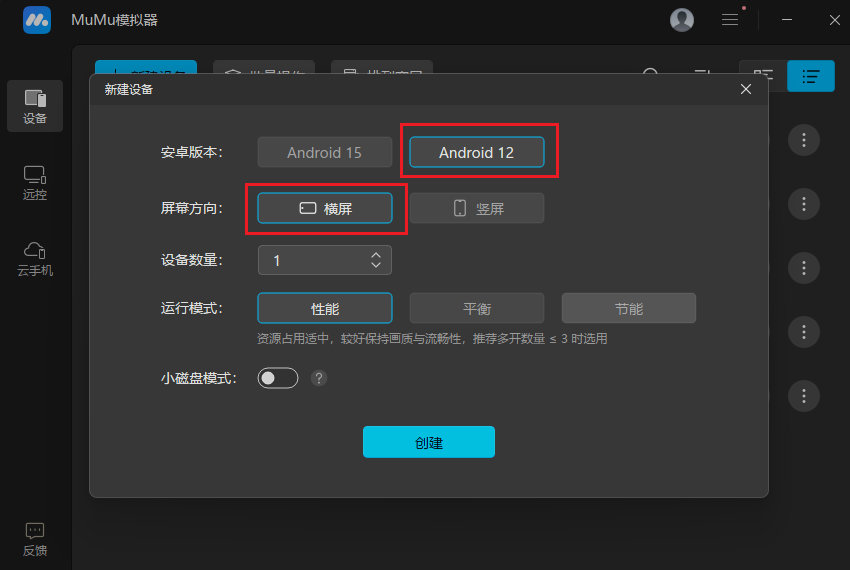
Task: Toggle the 小磁盘模式 switch
Action: click(x=278, y=378)
